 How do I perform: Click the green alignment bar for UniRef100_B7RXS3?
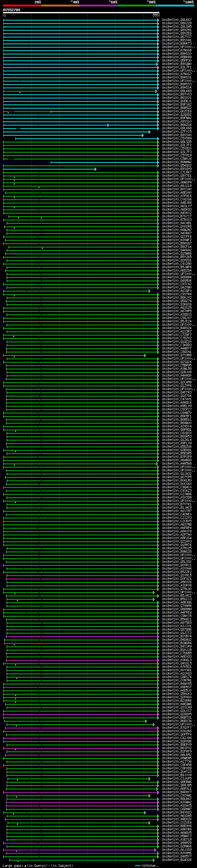coord(81,220)
